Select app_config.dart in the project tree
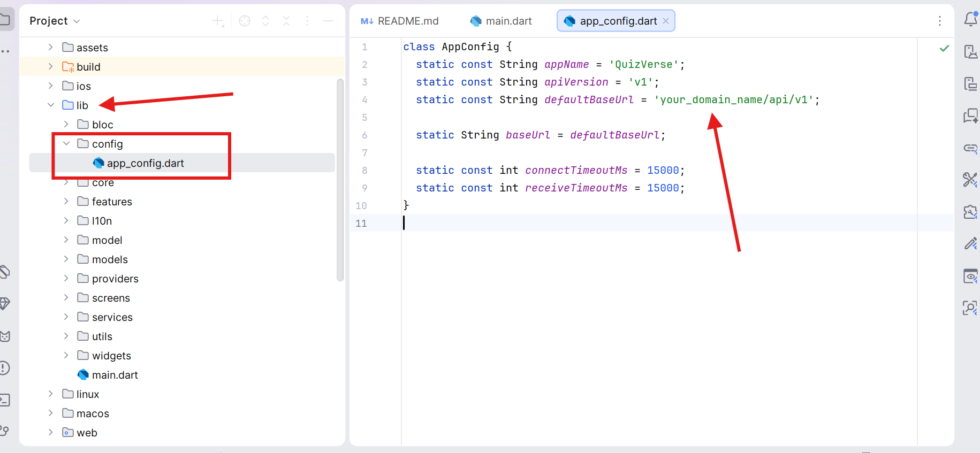Image resolution: width=980 pixels, height=453 pixels. [x=182, y=163]
